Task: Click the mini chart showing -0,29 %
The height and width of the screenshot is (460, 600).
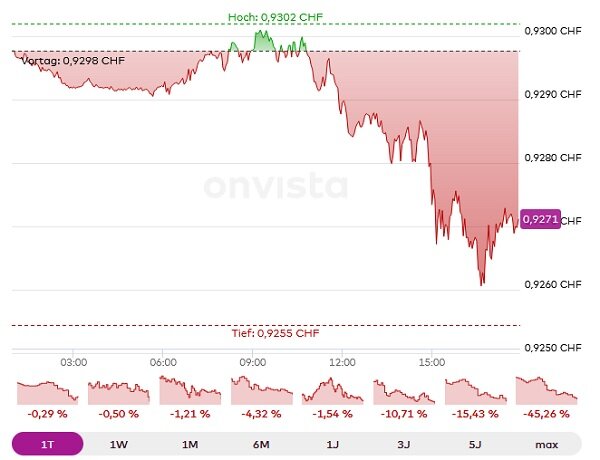Action: [47, 390]
